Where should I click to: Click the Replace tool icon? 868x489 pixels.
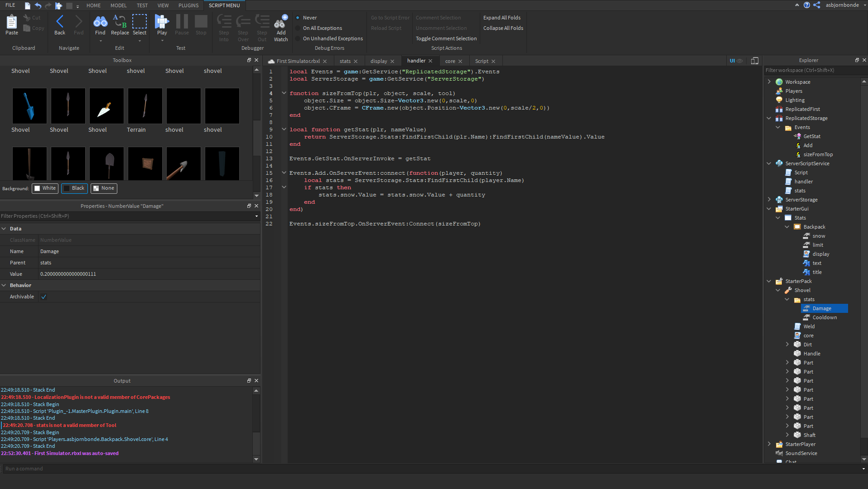pos(120,22)
